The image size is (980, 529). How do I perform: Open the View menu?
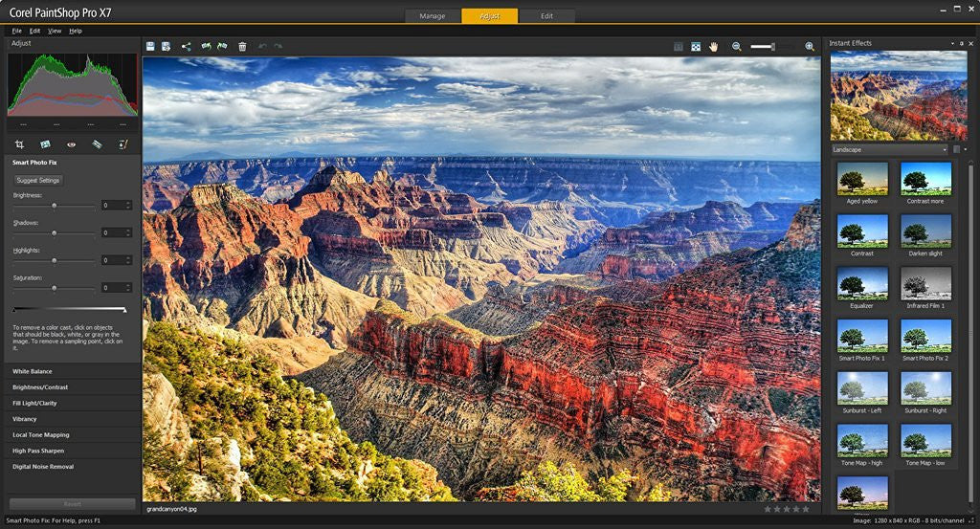55,31
